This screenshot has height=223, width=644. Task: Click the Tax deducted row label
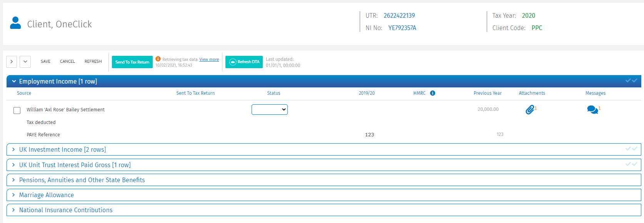[x=41, y=122]
